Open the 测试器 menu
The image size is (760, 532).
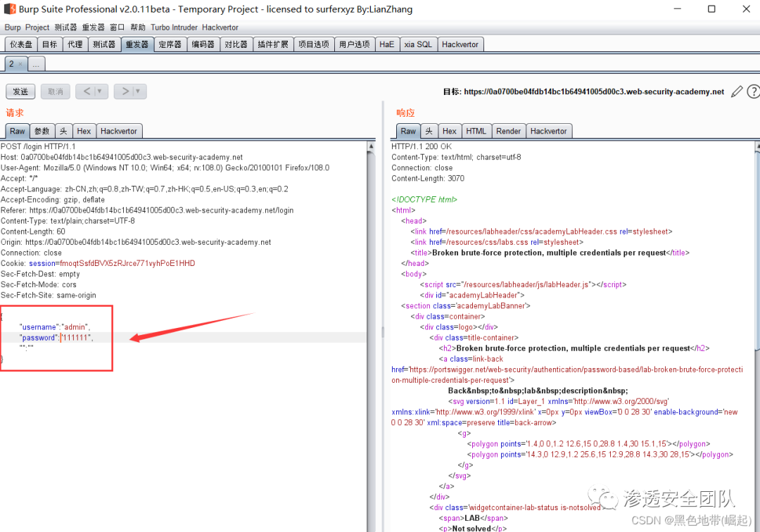(x=65, y=27)
